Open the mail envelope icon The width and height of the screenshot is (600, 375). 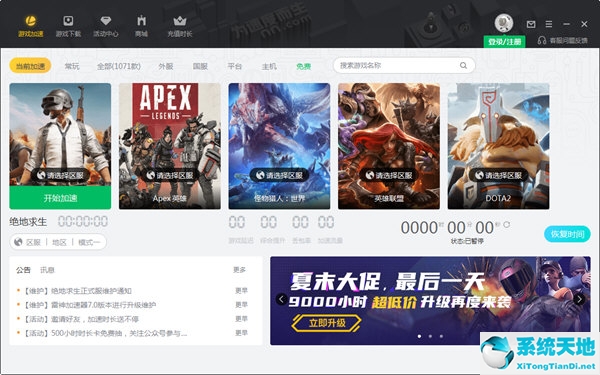pos(531,24)
